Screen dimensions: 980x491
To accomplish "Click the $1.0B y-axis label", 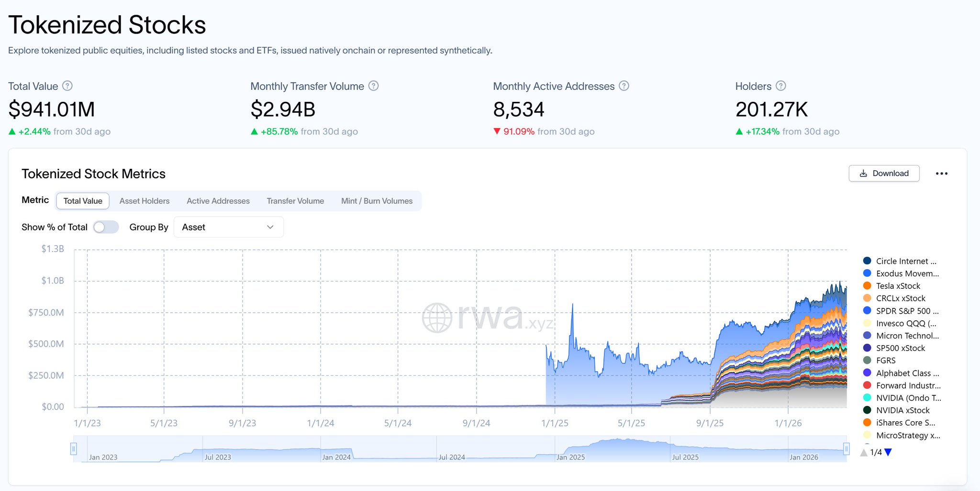I will coord(53,281).
